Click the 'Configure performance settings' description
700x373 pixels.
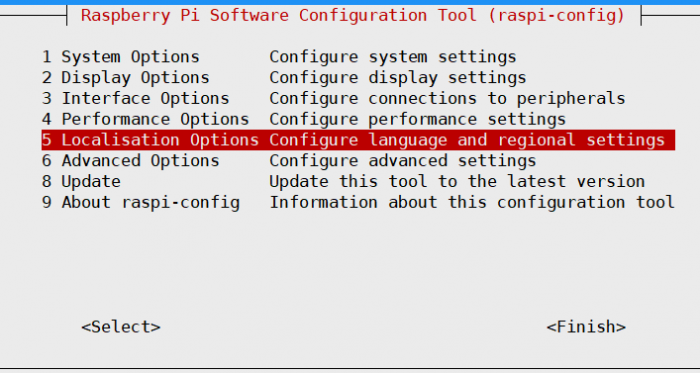[418, 119]
